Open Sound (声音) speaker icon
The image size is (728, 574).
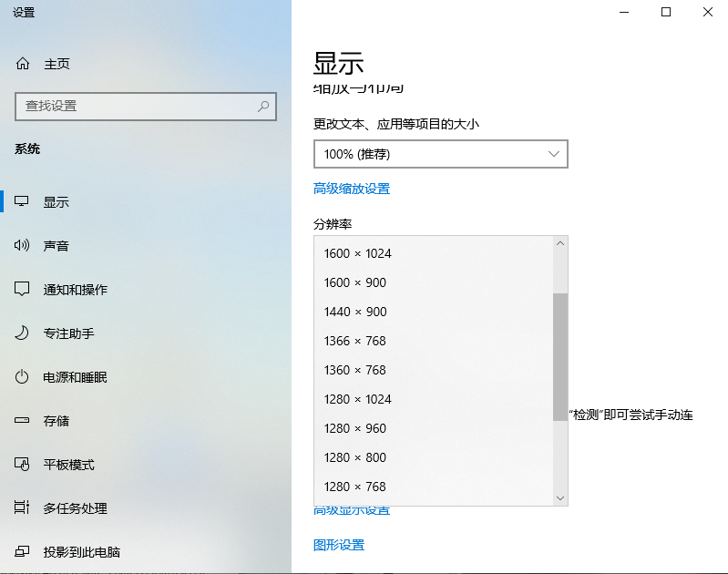point(23,246)
